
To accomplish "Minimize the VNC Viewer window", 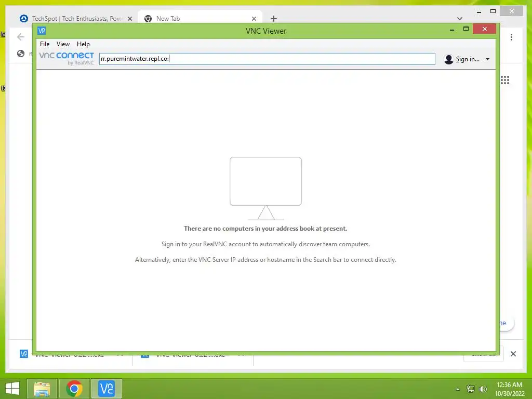I will pos(452,30).
